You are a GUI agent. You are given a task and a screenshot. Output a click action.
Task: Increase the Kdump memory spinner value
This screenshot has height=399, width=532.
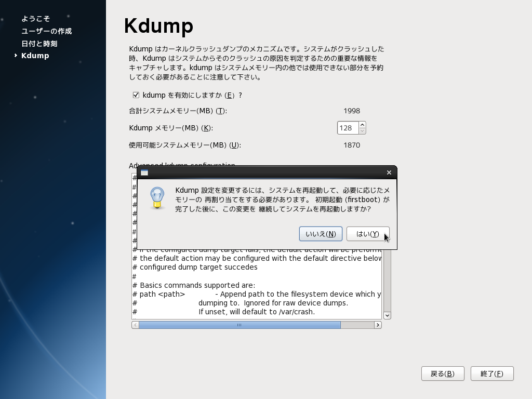pos(362,125)
